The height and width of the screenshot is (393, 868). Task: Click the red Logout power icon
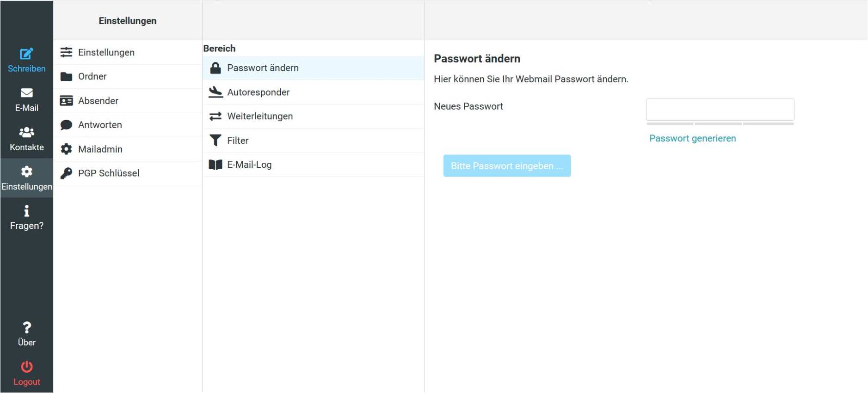[x=26, y=367]
